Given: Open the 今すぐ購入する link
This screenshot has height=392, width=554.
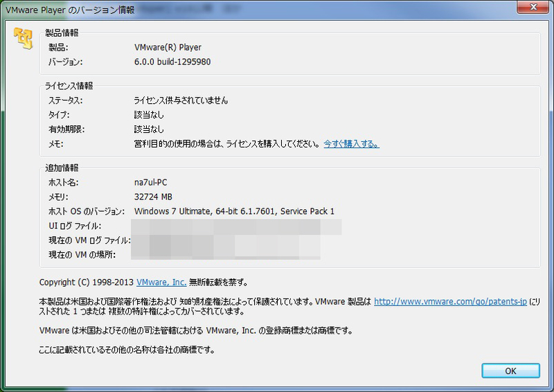Looking at the screenshot, I should [352, 144].
